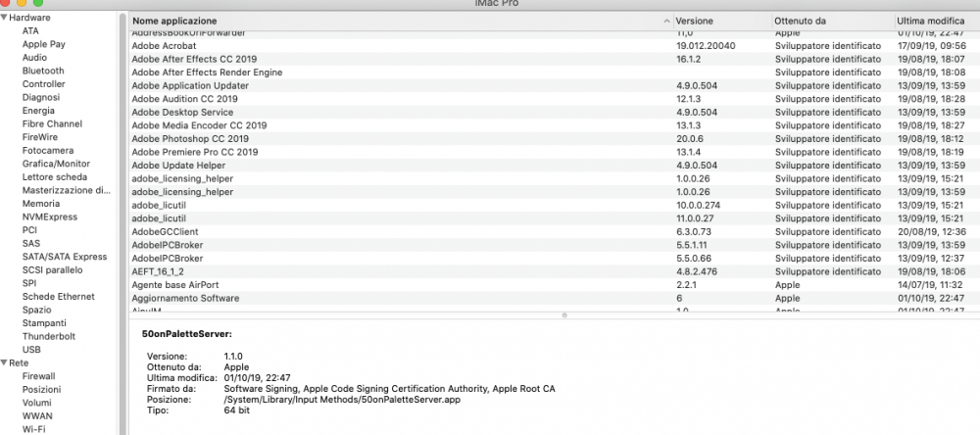Select NVMExpress in the sidebar
This screenshot has height=435, width=980.
pos(50,217)
